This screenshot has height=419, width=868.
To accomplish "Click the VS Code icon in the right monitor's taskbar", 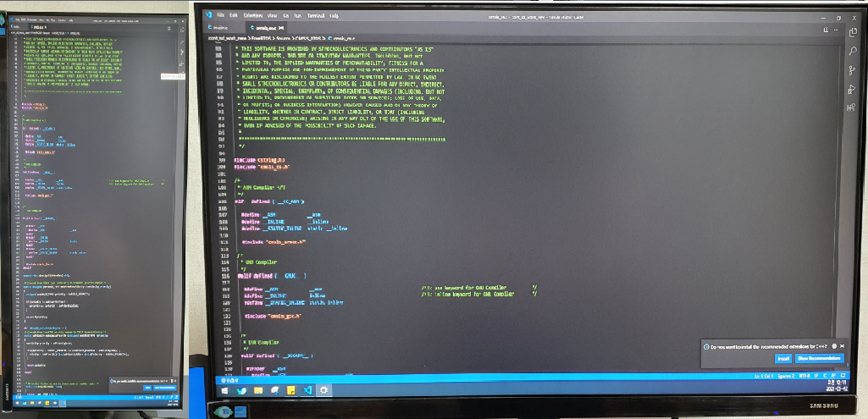I will [307, 391].
